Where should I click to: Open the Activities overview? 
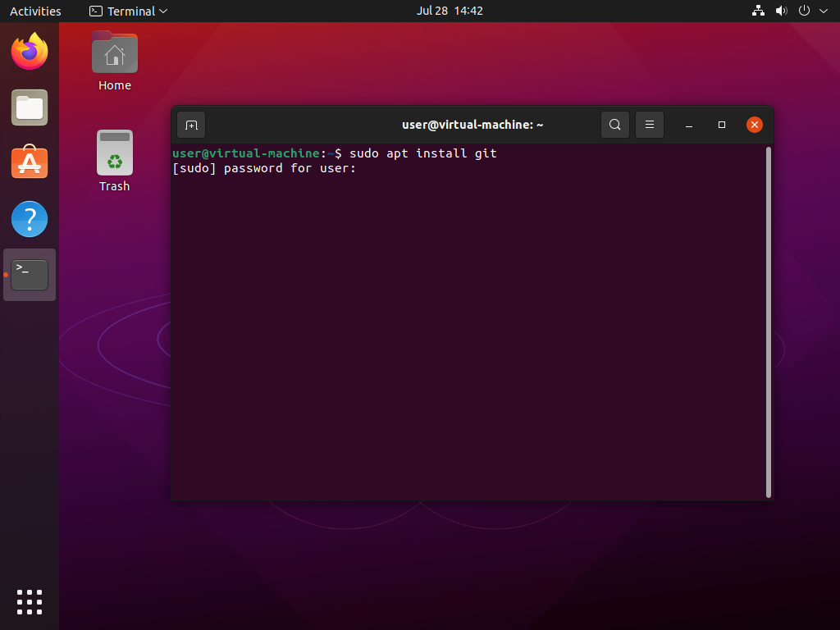(x=35, y=11)
